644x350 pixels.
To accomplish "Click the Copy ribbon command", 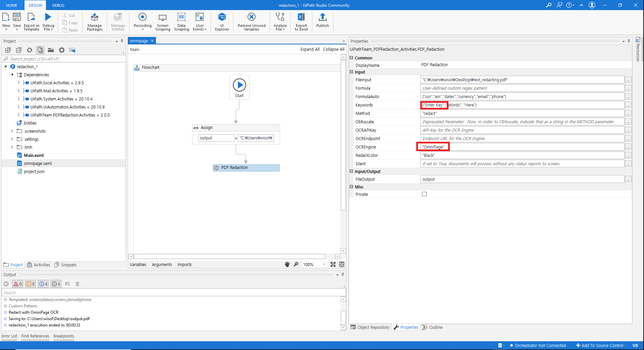I will [70, 23].
